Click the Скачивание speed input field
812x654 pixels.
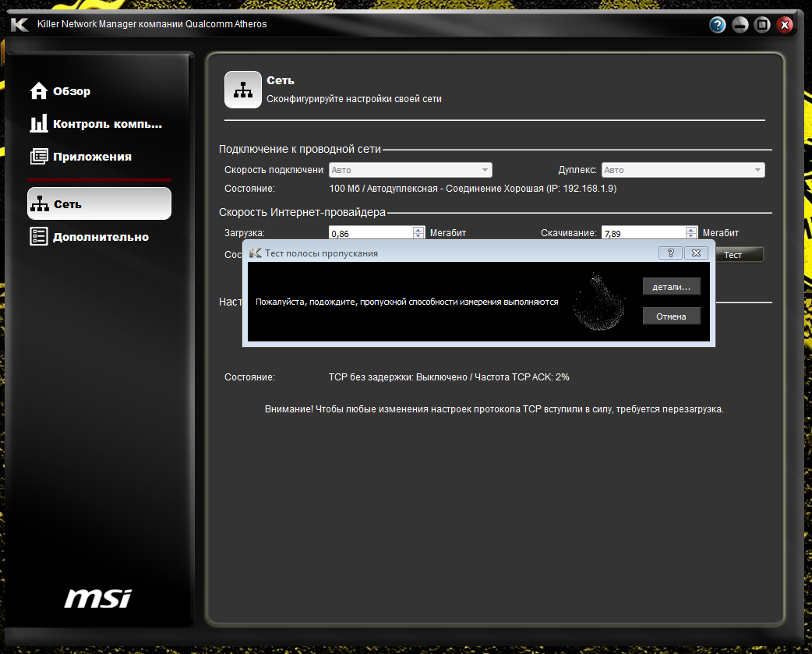(644, 232)
